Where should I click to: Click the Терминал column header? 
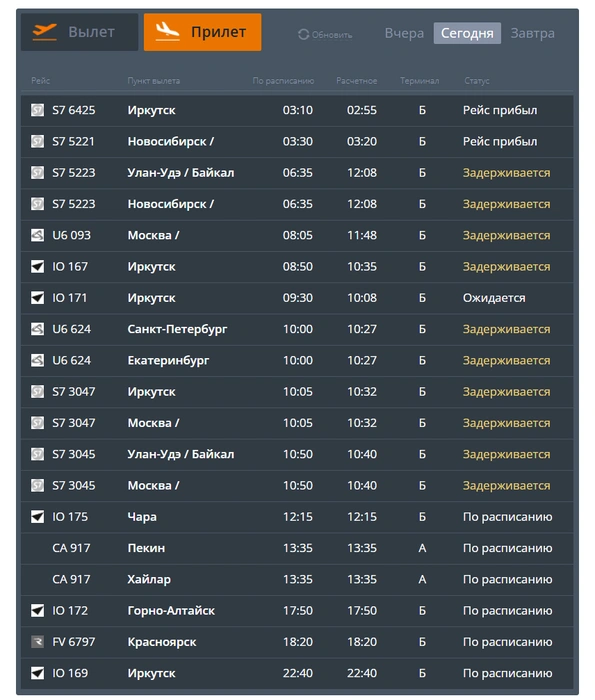(x=420, y=81)
